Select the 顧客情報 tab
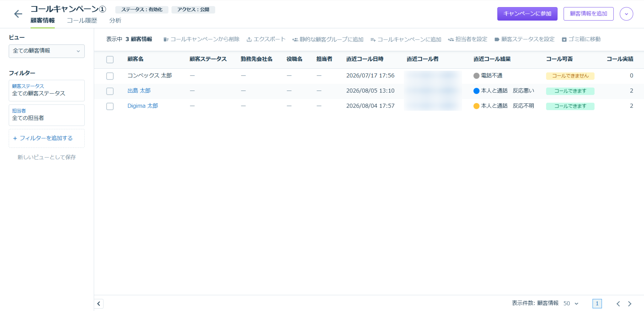Image resolution: width=644 pixels, height=311 pixels. [43, 21]
